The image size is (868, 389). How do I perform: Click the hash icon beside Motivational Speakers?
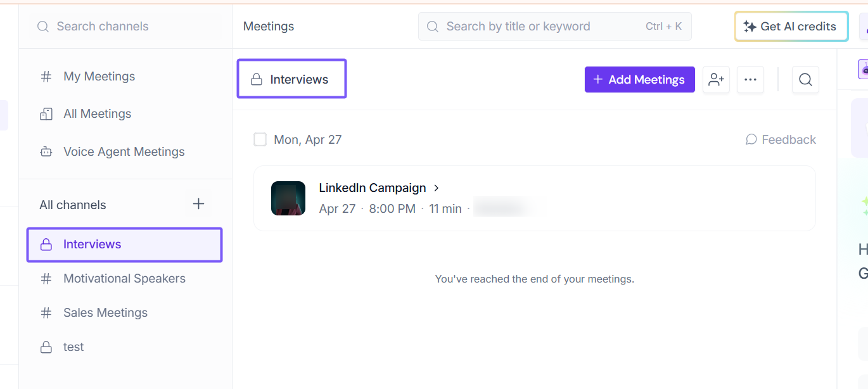(46, 279)
